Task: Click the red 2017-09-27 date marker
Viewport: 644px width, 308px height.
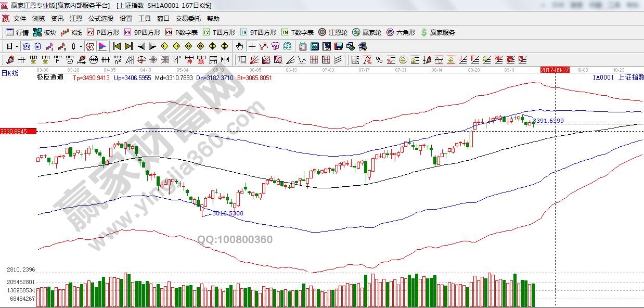Action: (555, 69)
